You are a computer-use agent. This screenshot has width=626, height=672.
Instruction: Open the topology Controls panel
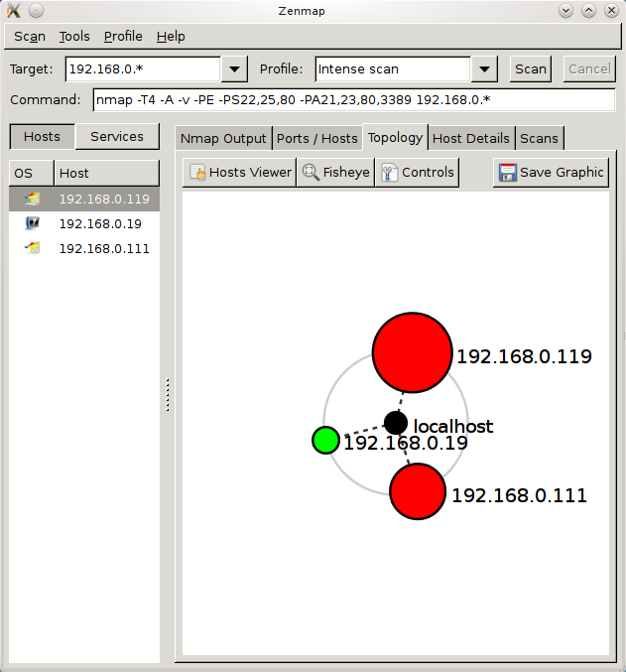pyautogui.click(x=417, y=172)
